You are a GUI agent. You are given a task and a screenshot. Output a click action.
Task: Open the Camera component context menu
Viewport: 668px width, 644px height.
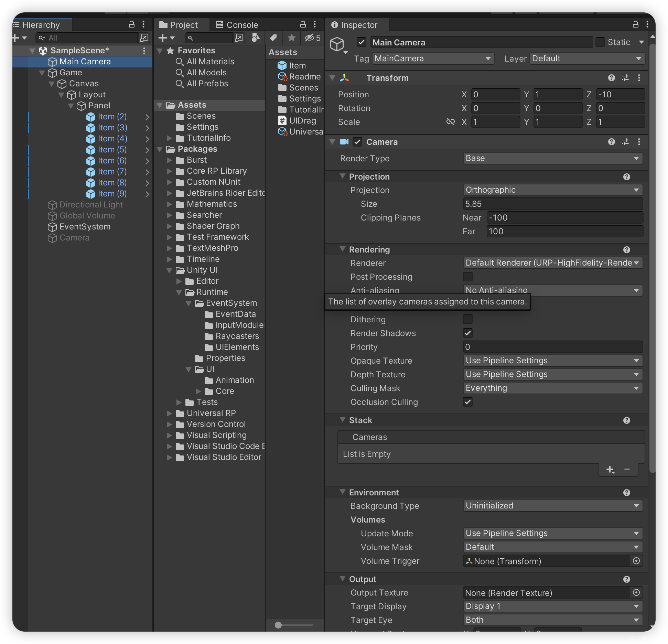[x=639, y=142]
